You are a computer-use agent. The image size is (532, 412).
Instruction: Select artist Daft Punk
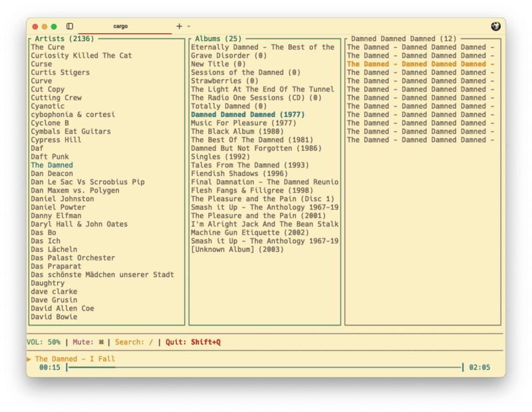(50, 157)
